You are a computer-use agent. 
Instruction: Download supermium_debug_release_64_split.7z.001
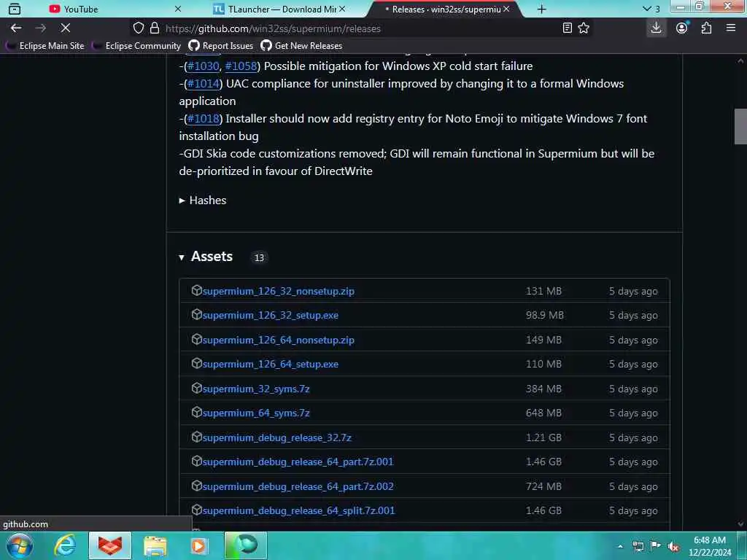pyautogui.click(x=298, y=511)
